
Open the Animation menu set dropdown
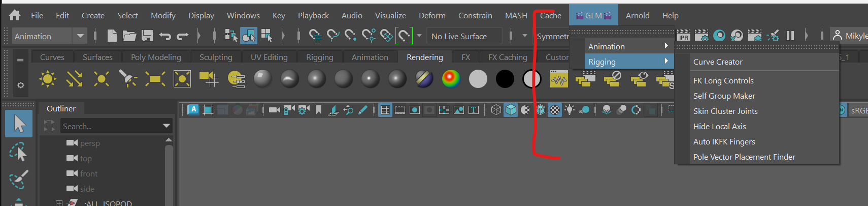pyautogui.click(x=80, y=36)
